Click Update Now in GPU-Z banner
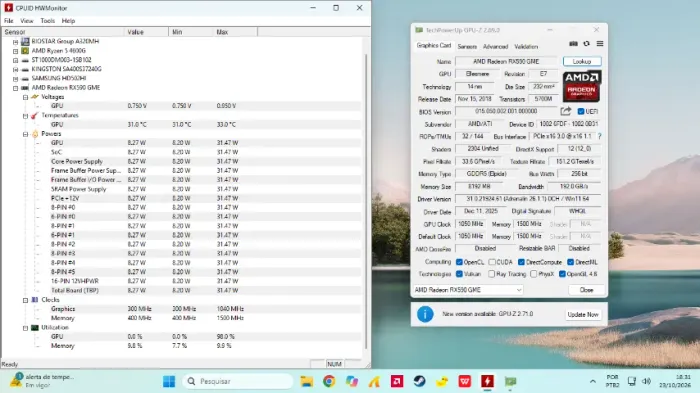Image resolution: width=700 pixels, height=393 pixels. click(x=583, y=314)
